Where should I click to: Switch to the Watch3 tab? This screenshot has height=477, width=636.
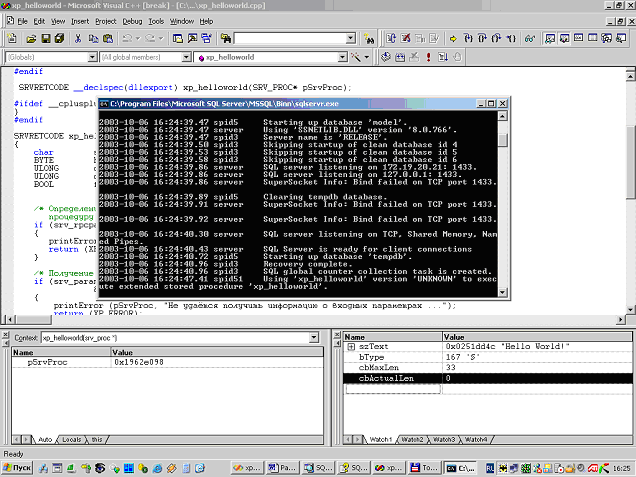(x=444, y=439)
